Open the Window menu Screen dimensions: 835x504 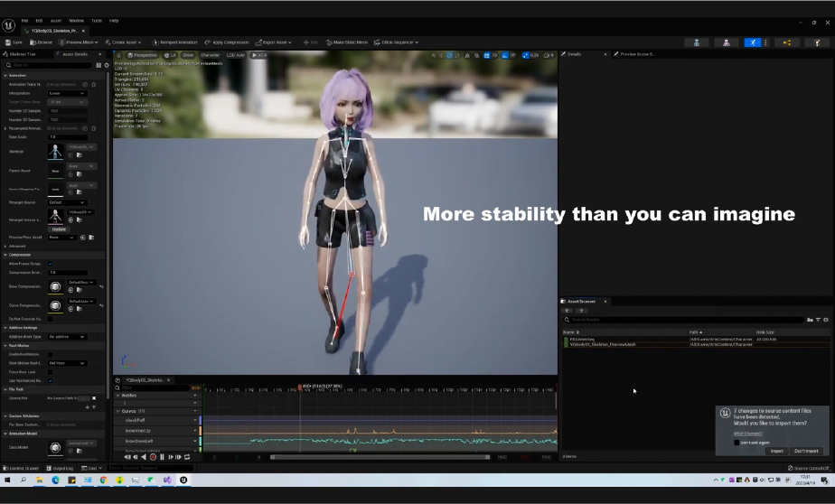click(76, 20)
